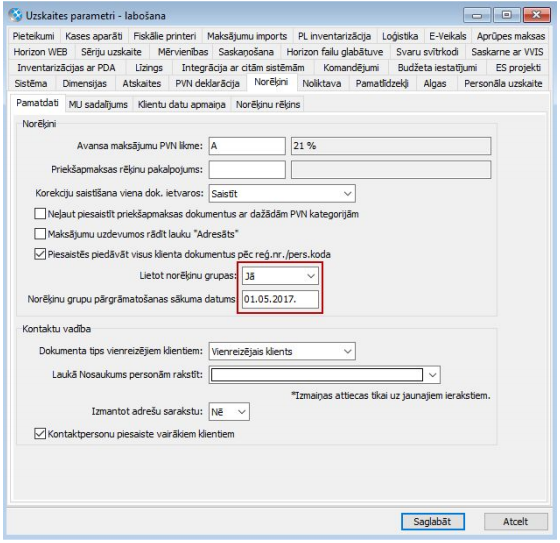Select the Horizon WEB tab
Viewport: 560px width, 543px height.
point(40,52)
